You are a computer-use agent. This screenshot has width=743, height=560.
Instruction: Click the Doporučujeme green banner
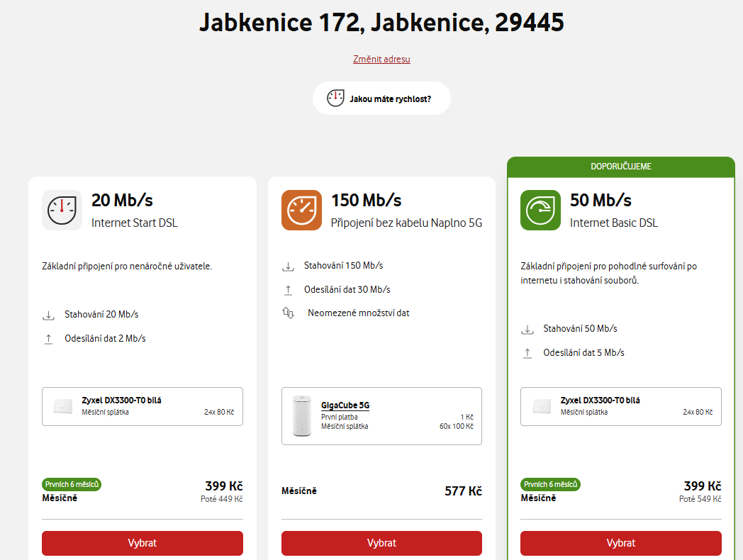pyautogui.click(x=621, y=167)
